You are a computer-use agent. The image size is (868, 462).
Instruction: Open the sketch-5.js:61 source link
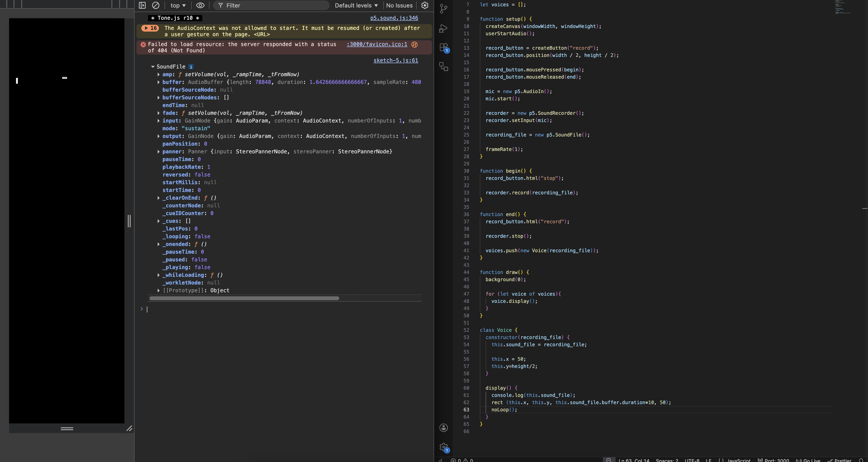click(x=396, y=60)
